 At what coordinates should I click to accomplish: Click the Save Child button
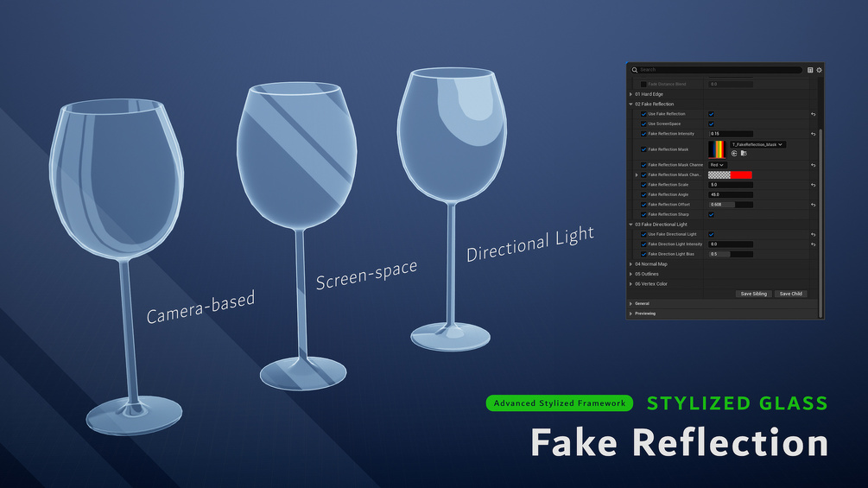pyautogui.click(x=790, y=294)
